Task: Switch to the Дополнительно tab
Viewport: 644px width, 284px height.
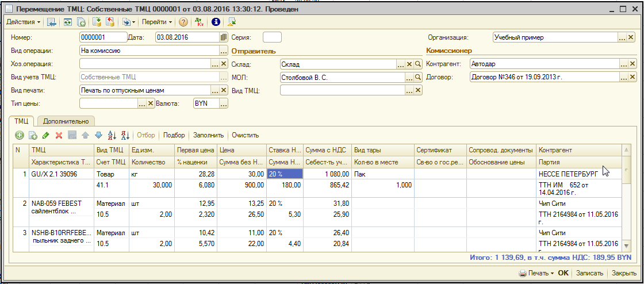Action: pos(66,121)
